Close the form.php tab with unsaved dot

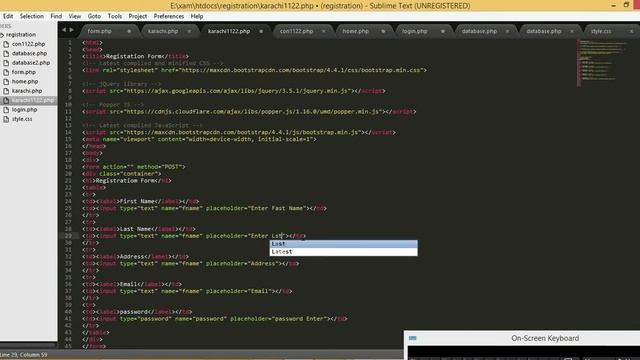coord(129,31)
